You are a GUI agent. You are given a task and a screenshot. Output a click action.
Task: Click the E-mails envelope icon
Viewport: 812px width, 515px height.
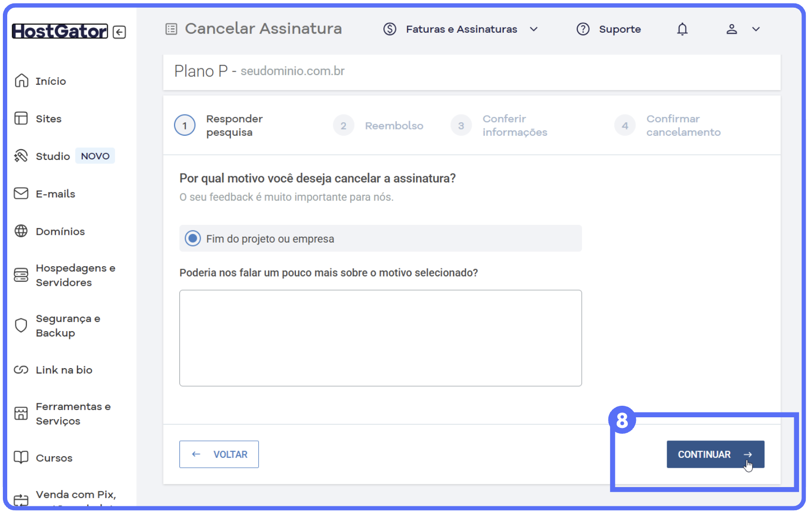coord(21,193)
